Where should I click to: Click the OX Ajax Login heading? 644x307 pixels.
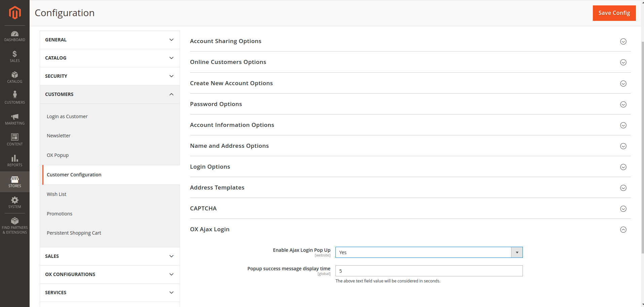pyautogui.click(x=210, y=229)
